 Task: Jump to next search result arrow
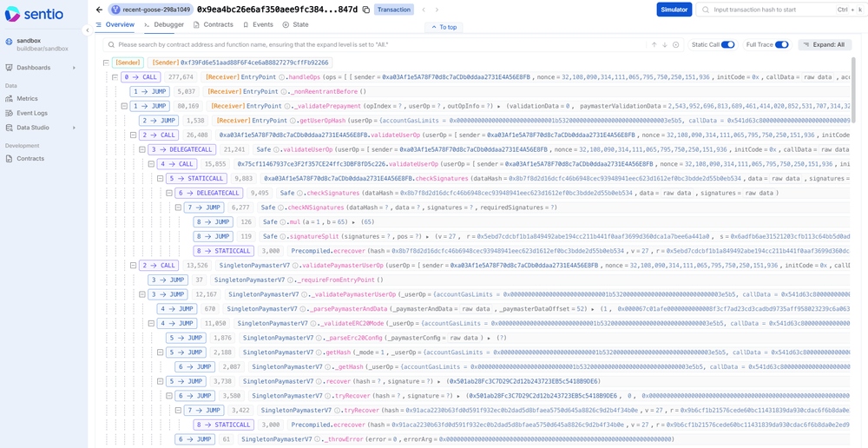pyautogui.click(x=665, y=44)
